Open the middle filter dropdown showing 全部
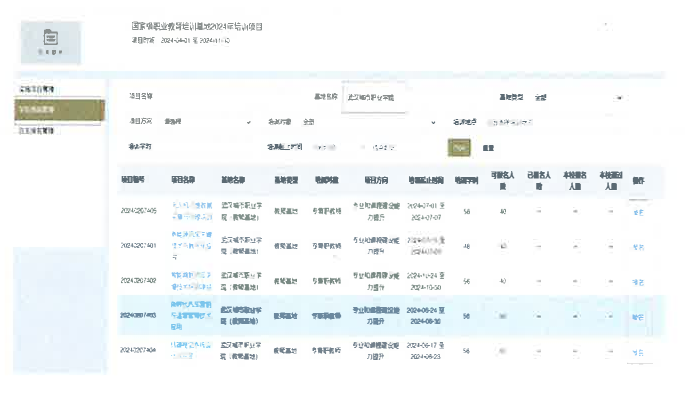The width and height of the screenshot is (691, 394). (368, 122)
